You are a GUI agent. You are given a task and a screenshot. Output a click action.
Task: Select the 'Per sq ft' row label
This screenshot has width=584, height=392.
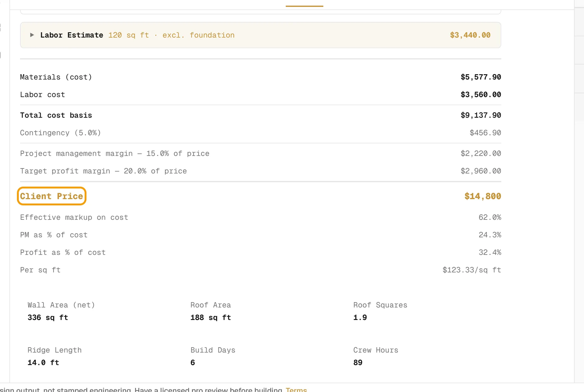(40, 270)
